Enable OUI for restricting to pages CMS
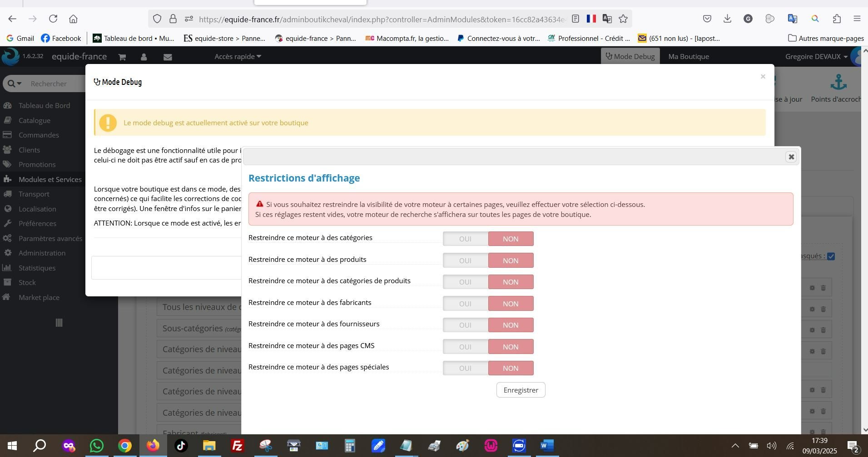Viewport: 868px width, 457px height. point(465,347)
